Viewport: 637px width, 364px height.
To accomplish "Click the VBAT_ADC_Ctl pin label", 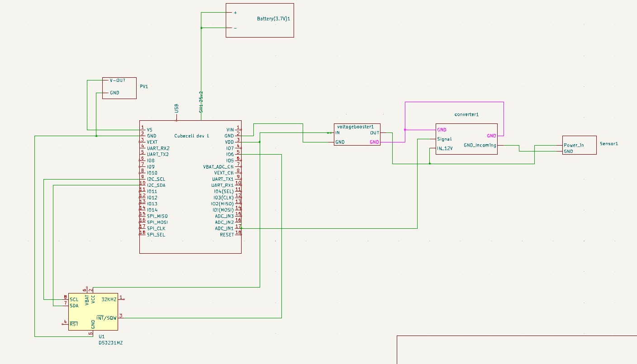I will [x=218, y=167].
